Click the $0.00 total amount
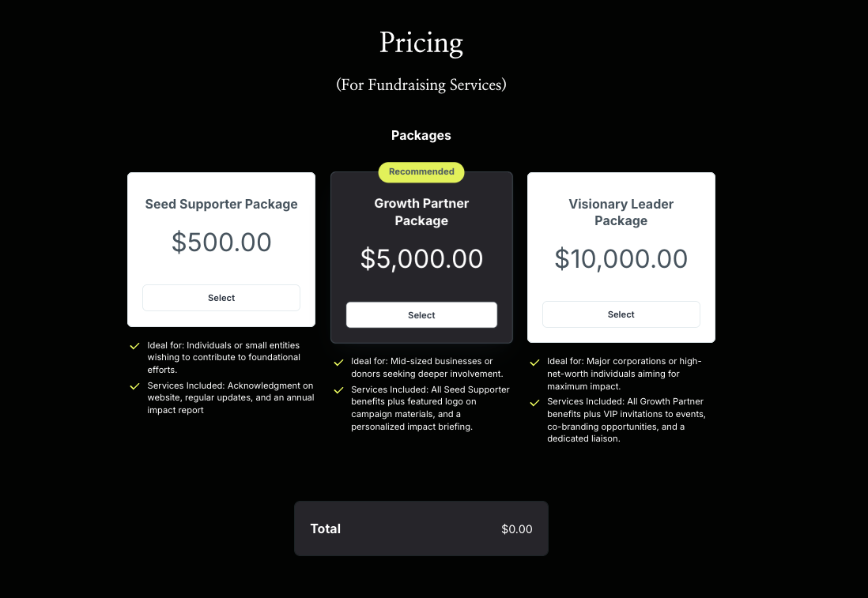Viewport: 868px width, 598px height. pyautogui.click(x=517, y=529)
